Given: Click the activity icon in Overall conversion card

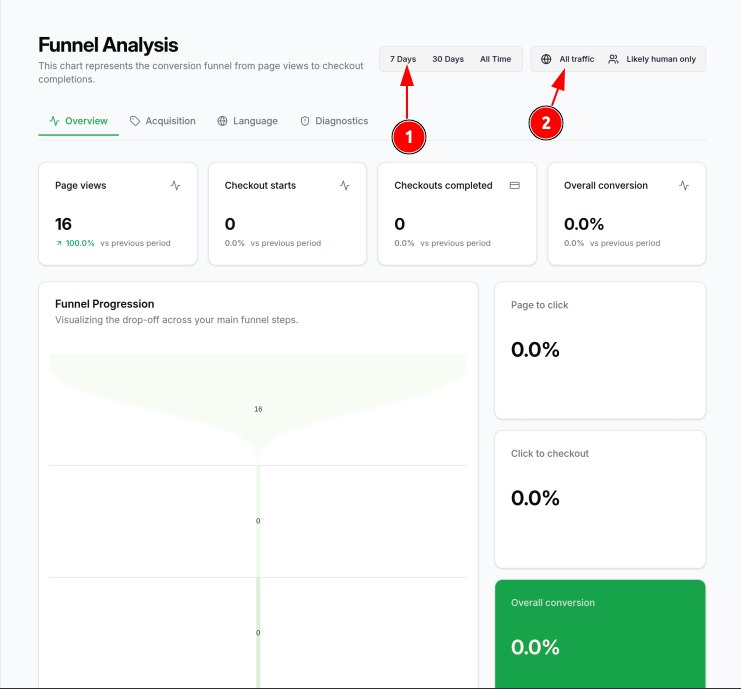Looking at the screenshot, I should point(684,185).
